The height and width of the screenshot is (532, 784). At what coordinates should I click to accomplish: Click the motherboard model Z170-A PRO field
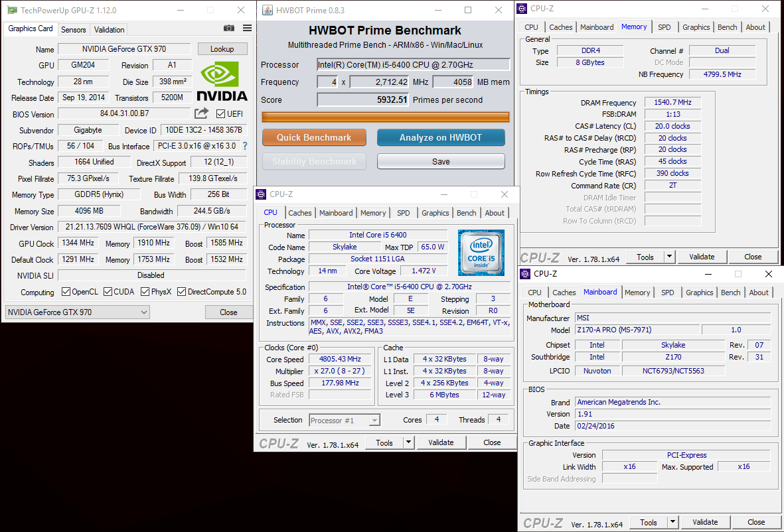point(637,330)
